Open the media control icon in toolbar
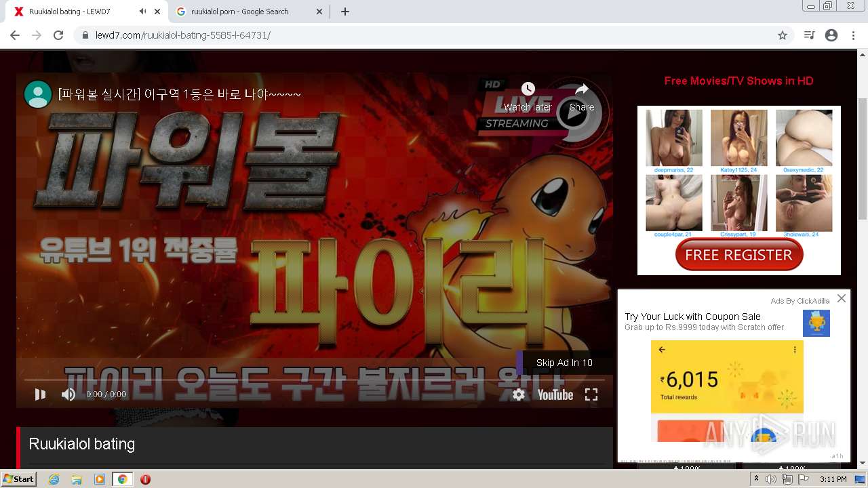The height and width of the screenshot is (488, 868). [x=809, y=35]
